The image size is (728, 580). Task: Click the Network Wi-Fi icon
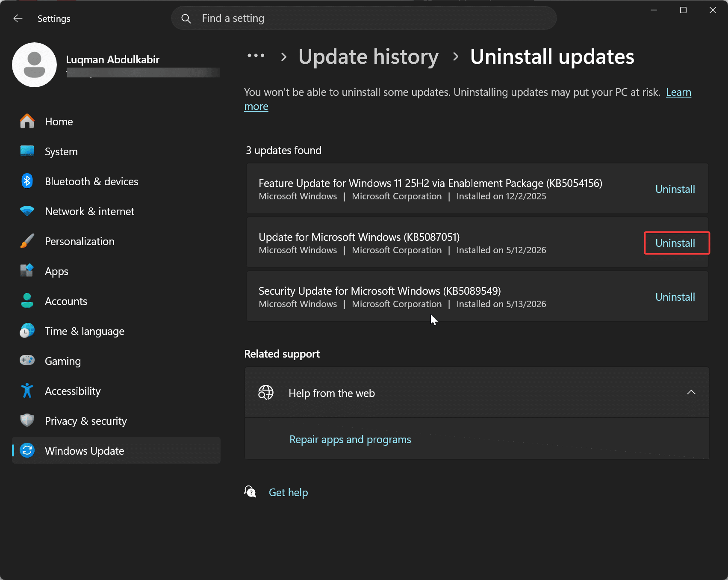click(x=27, y=211)
